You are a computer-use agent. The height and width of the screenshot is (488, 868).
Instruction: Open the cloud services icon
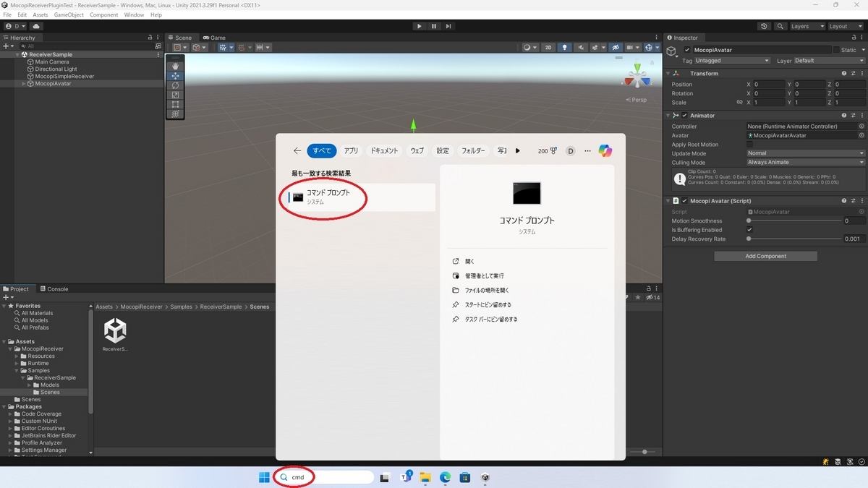[x=35, y=26]
